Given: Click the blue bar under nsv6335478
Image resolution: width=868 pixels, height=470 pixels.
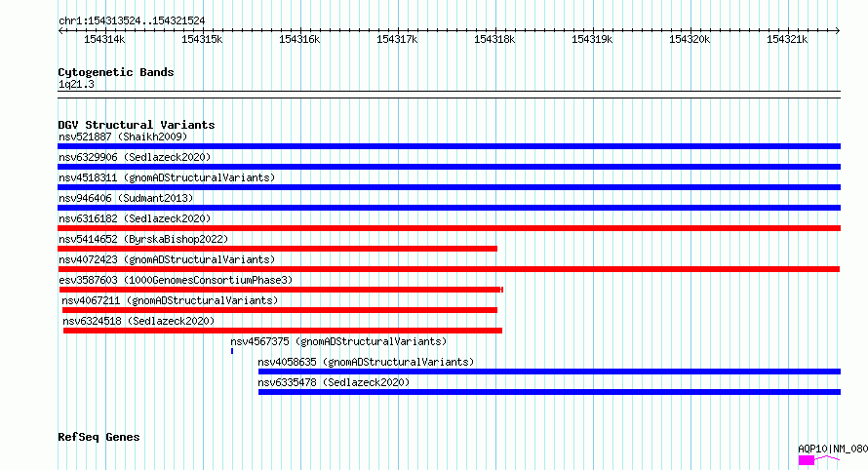Looking at the screenshot, I should click(549, 392).
